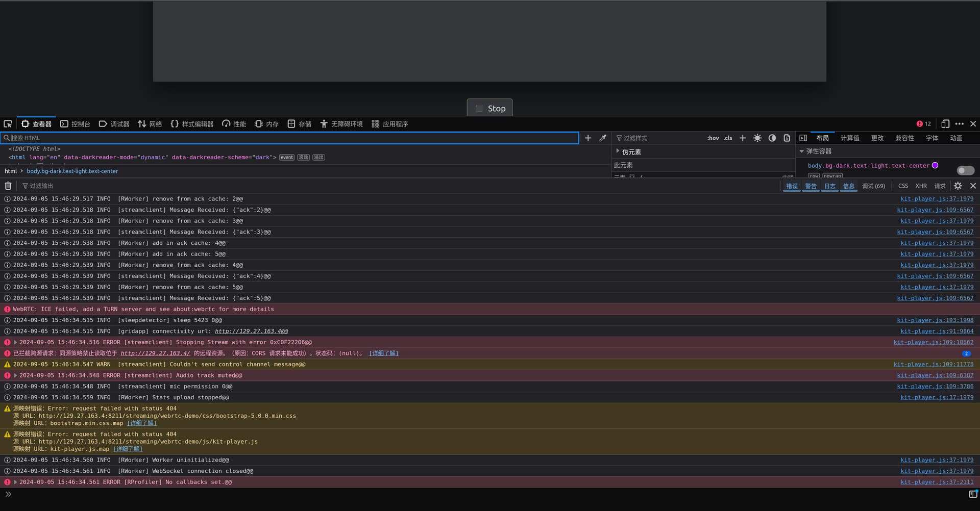Image resolution: width=980 pixels, height=511 pixels.
Task: Click the event badge on html tag
Action: tap(286, 157)
